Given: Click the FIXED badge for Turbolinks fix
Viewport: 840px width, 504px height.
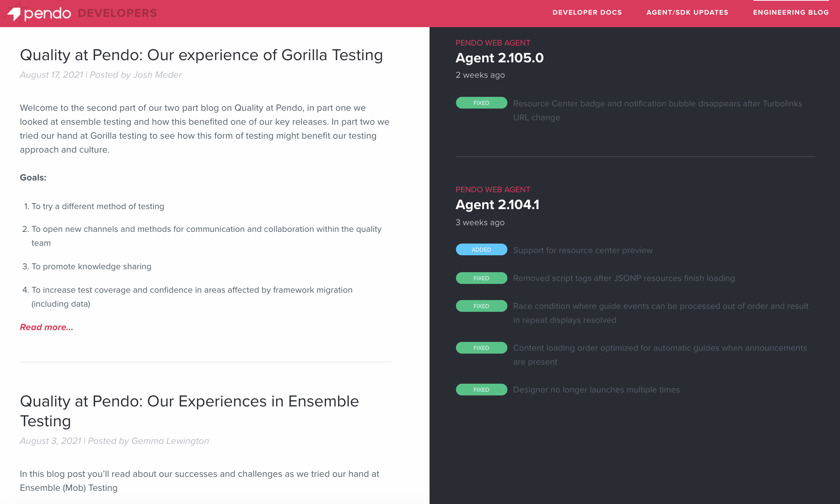Looking at the screenshot, I should (481, 103).
